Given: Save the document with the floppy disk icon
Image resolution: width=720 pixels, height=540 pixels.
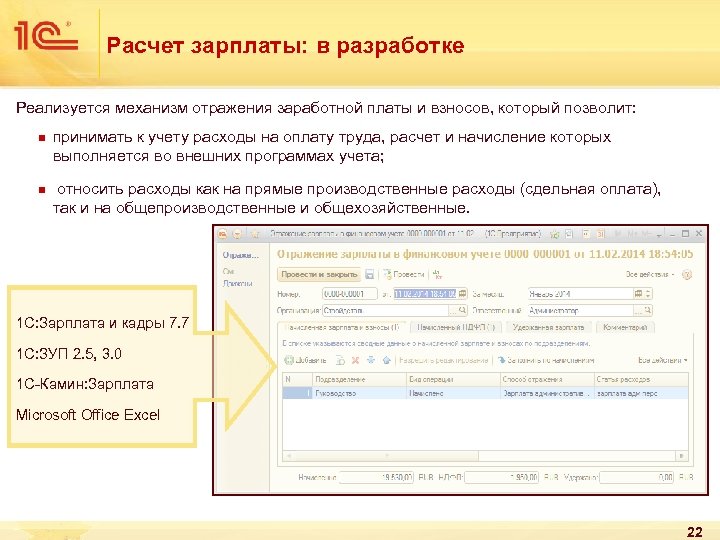Looking at the screenshot, I should point(370,275).
